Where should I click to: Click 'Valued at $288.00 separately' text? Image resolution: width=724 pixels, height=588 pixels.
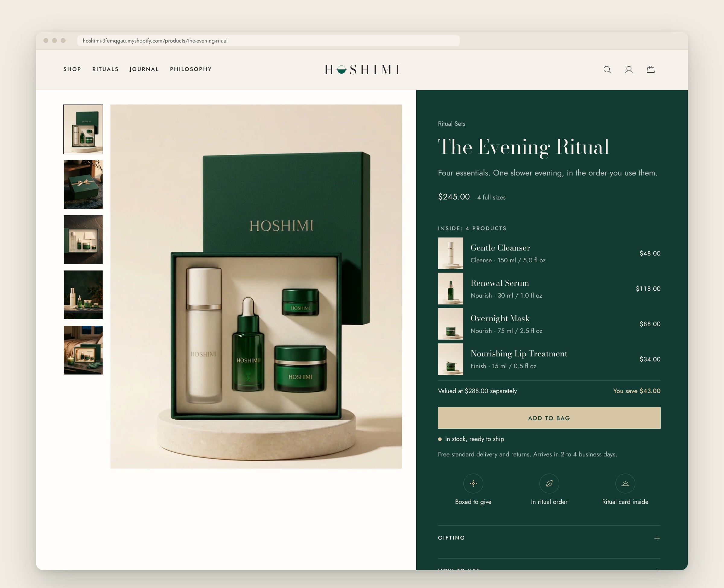pyautogui.click(x=477, y=391)
